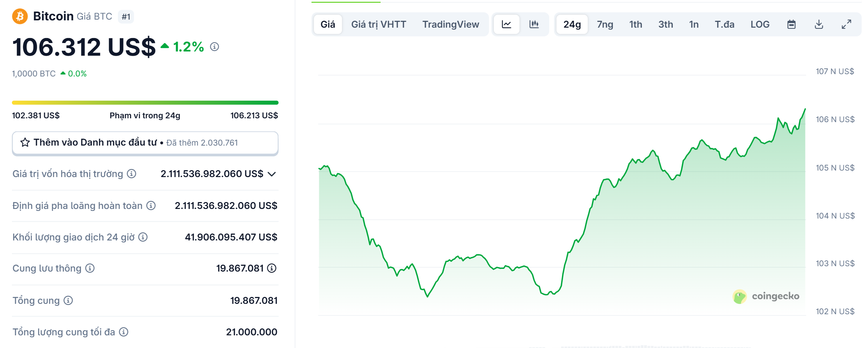Click star icon in Thêm vào Danh mục đầu tư
Viewport: 868px width, 348px height.
click(x=25, y=143)
